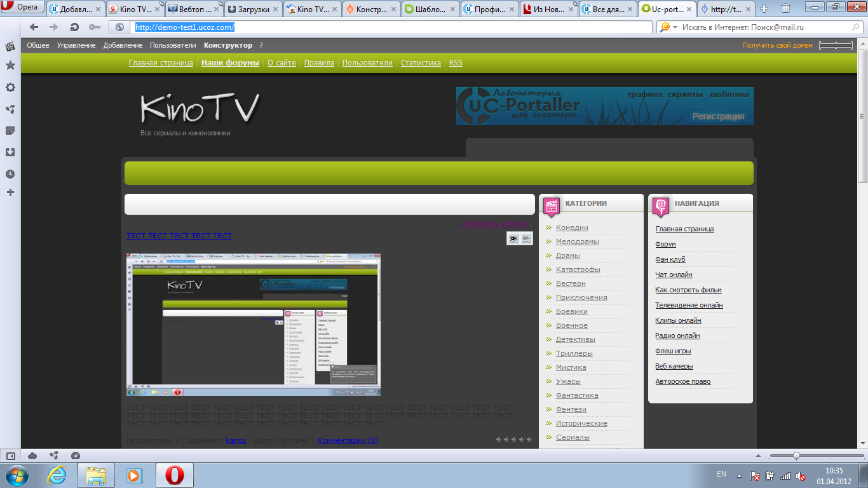Switch to the Загрузки tab
The image size is (868, 488).
pyautogui.click(x=253, y=10)
